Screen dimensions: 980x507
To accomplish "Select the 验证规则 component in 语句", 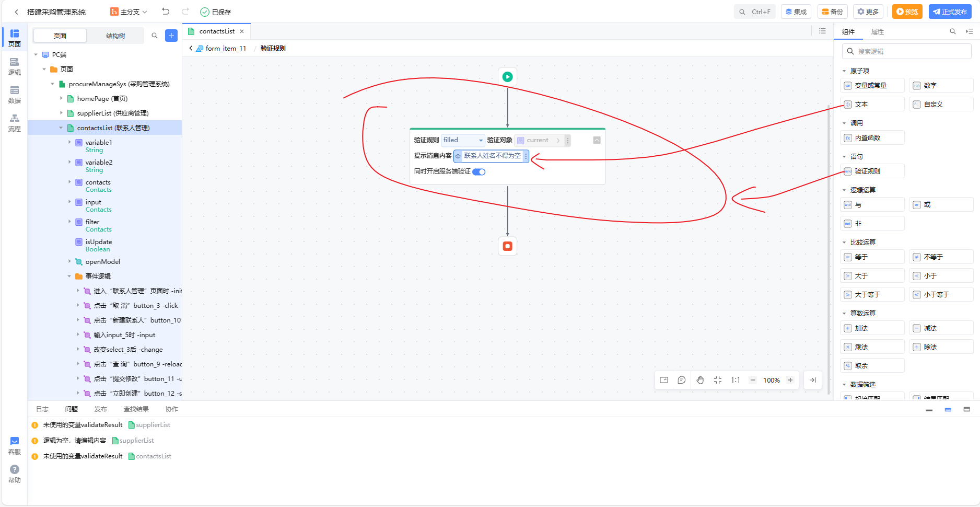I will point(872,171).
